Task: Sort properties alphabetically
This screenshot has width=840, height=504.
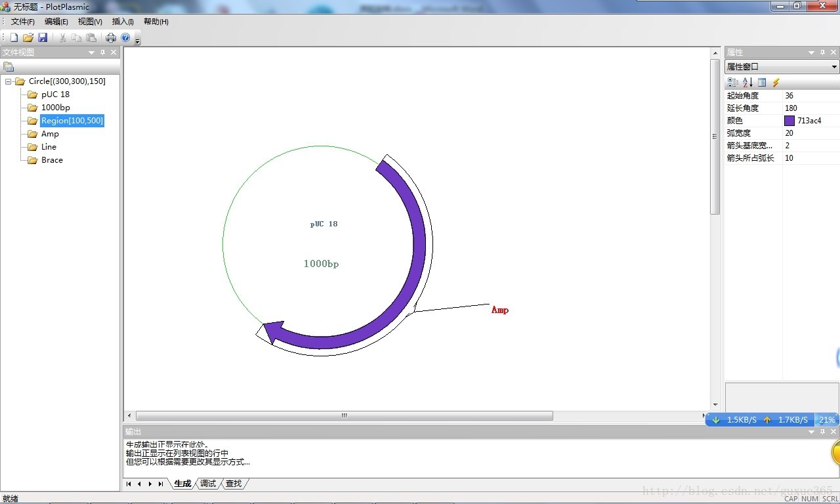Action: (747, 82)
